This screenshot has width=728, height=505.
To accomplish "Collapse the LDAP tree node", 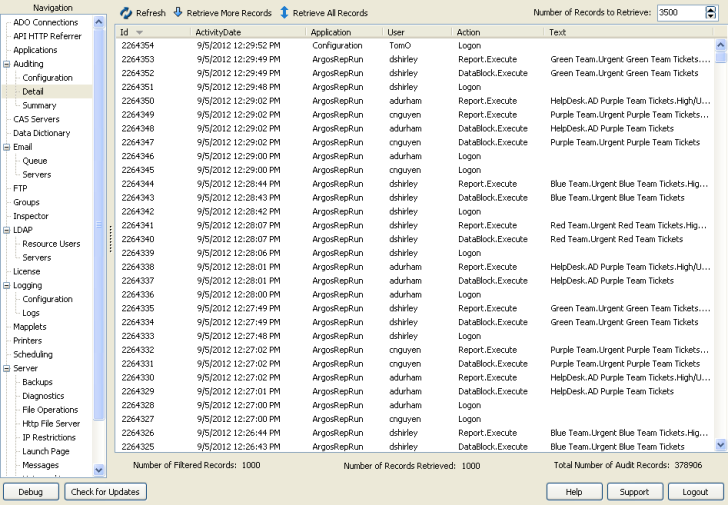I will point(6,230).
